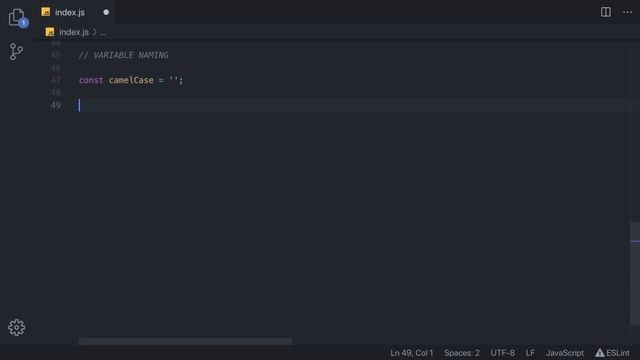This screenshot has height=360, width=640.
Task: Open the Manage gear icon
Action: (17, 327)
